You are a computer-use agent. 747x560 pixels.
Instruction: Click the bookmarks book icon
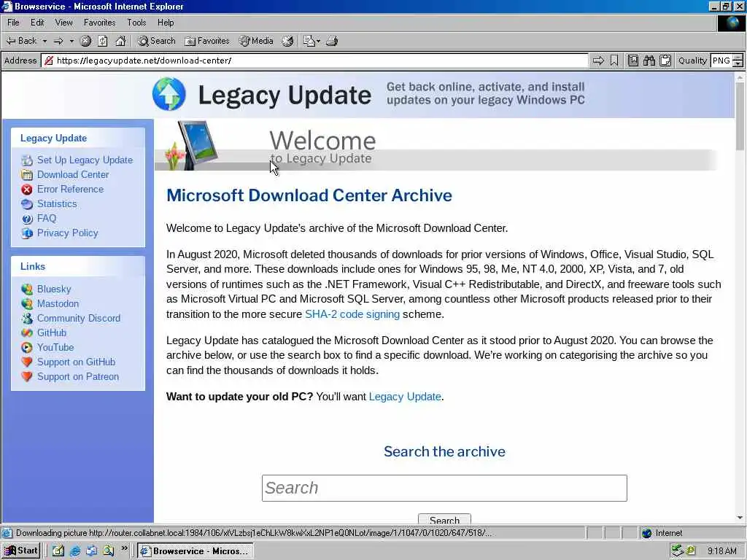pyautogui.click(x=633, y=61)
